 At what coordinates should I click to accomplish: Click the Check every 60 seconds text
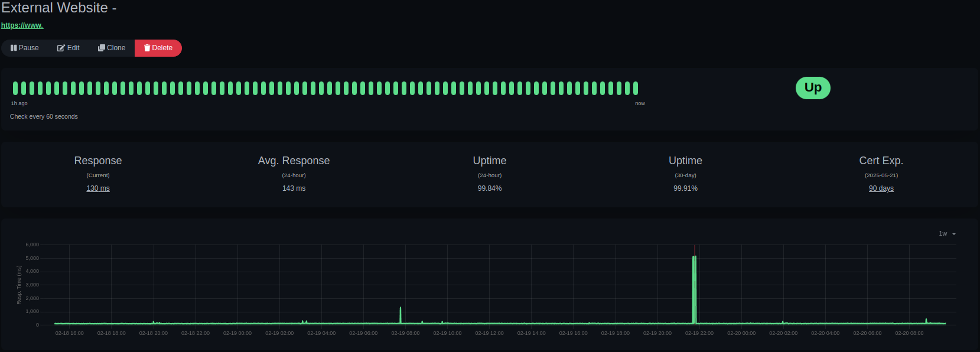(x=44, y=116)
